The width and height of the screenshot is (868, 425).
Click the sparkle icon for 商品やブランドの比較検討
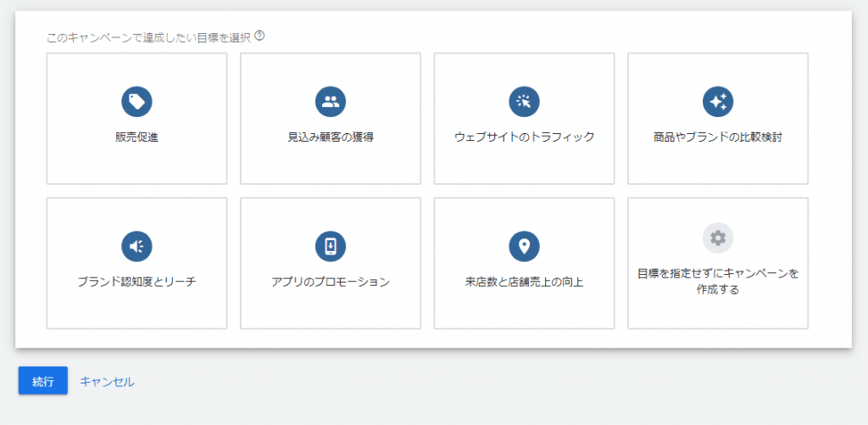[718, 102]
